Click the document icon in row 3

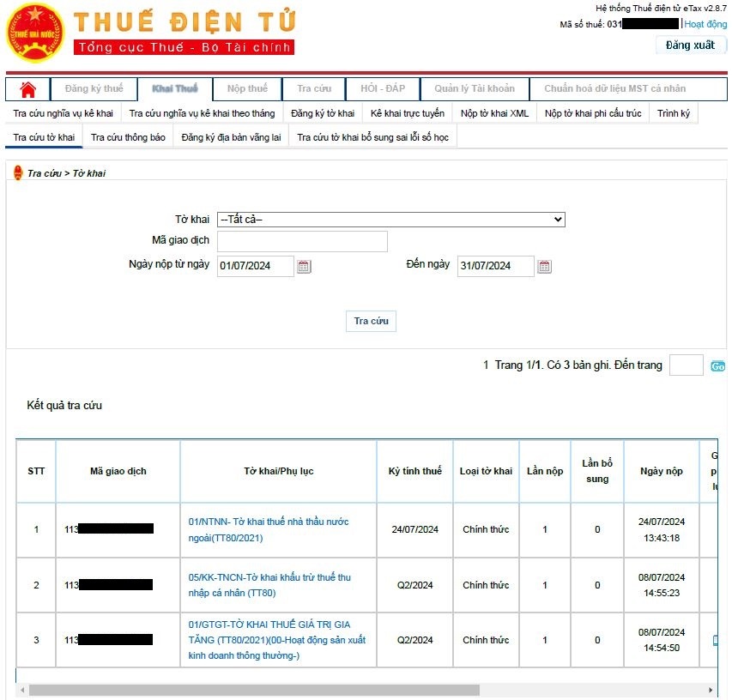[715, 640]
